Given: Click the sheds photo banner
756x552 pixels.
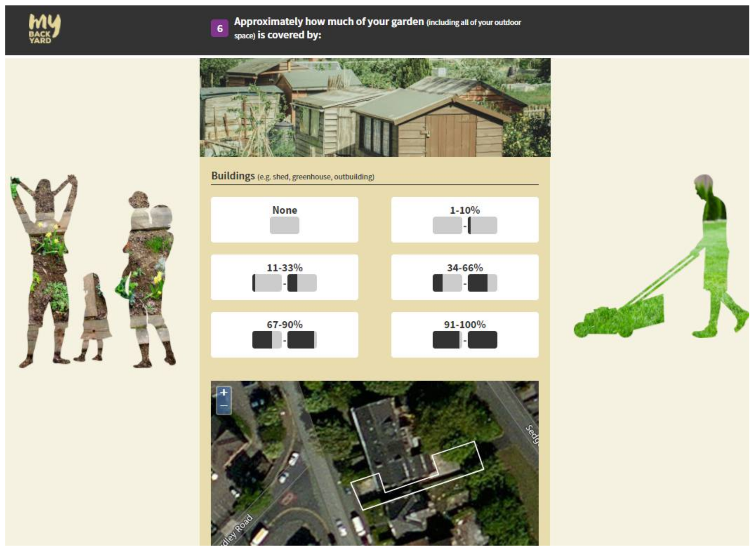Looking at the screenshot, I should 375,108.
